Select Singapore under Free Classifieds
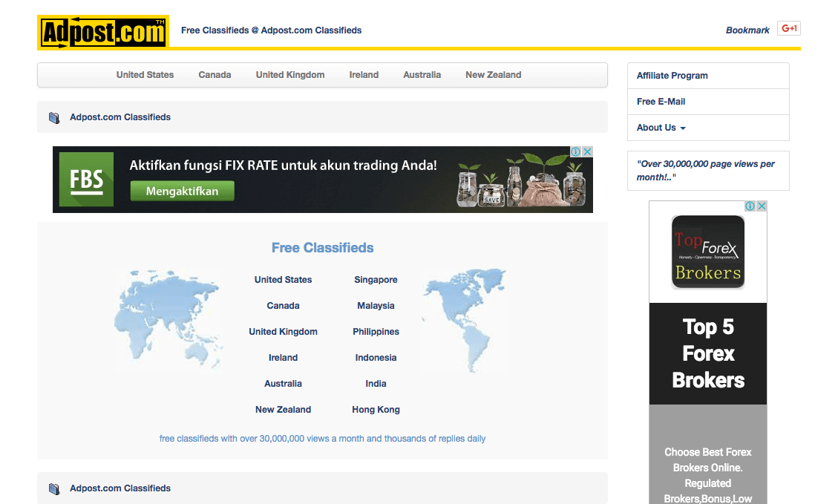Viewport: 838px width, 504px height. (x=376, y=280)
